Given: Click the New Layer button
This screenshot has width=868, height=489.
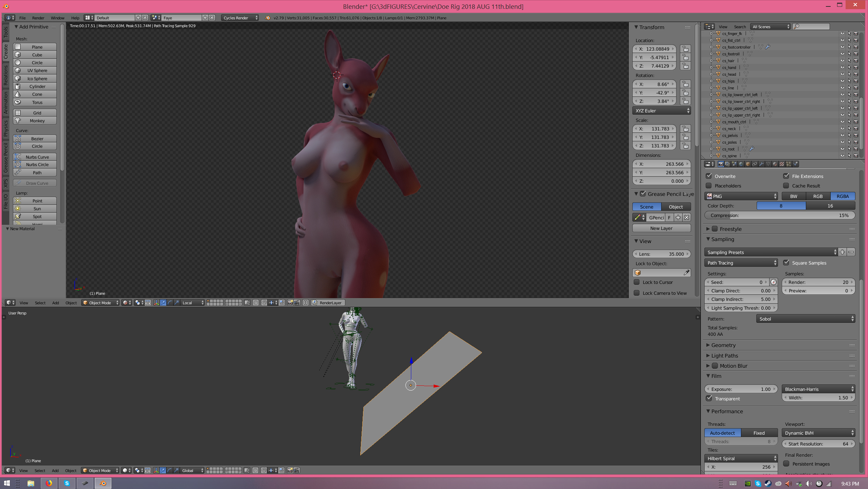Looking at the screenshot, I should 661,228.
